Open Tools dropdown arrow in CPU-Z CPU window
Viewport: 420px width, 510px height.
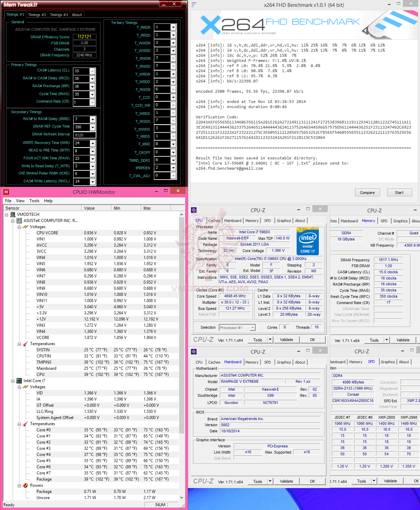point(270,340)
